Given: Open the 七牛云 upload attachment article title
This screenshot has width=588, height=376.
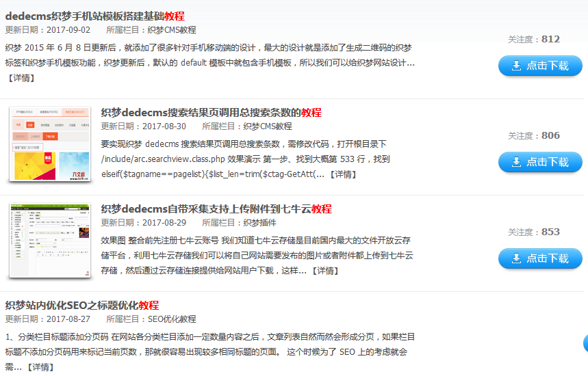Looking at the screenshot, I should (216, 209).
